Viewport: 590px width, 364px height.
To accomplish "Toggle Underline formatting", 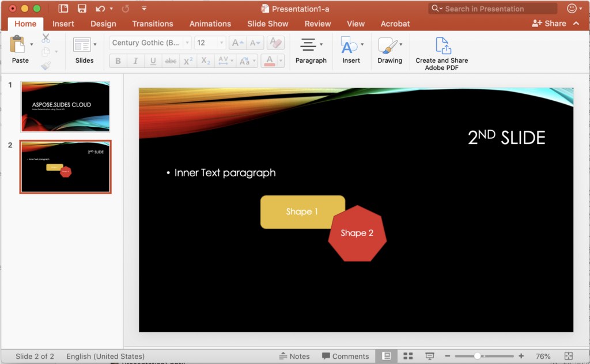I will tap(153, 61).
